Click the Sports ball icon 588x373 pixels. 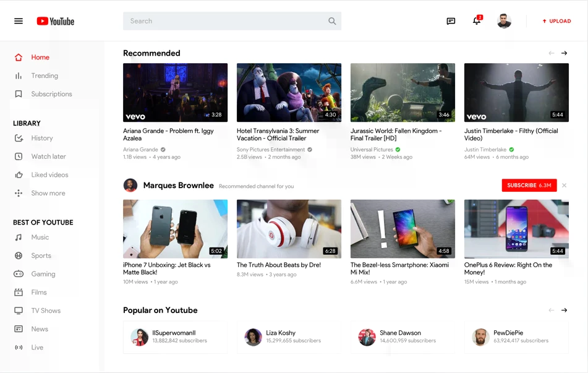tap(19, 255)
